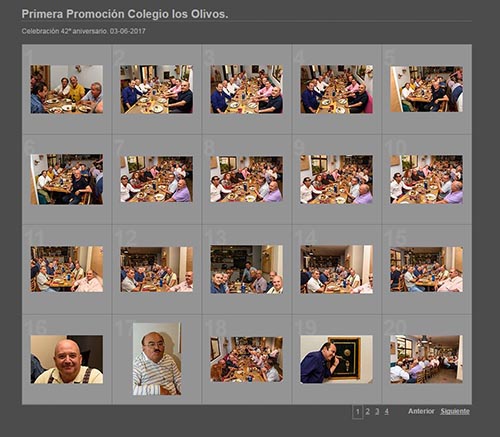Open thumbnail 16 bald man in suspenders
This screenshot has height=437, width=500.
[x=67, y=359]
